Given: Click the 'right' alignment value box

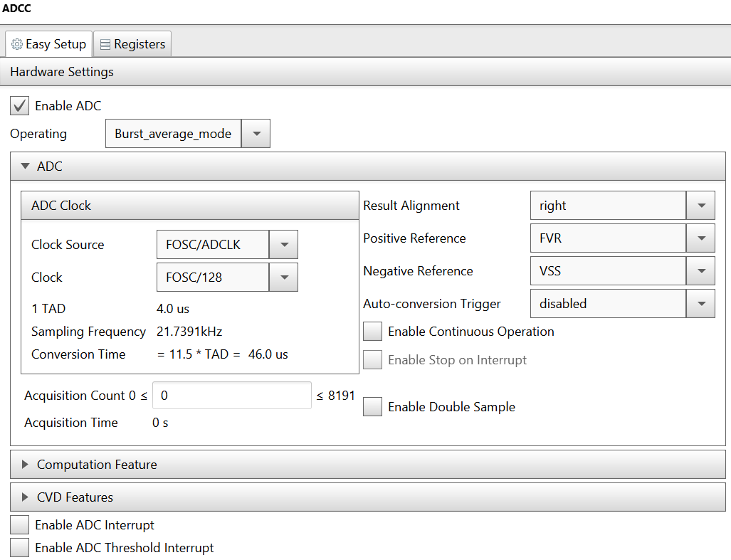Looking at the screenshot, I should 609,206.
